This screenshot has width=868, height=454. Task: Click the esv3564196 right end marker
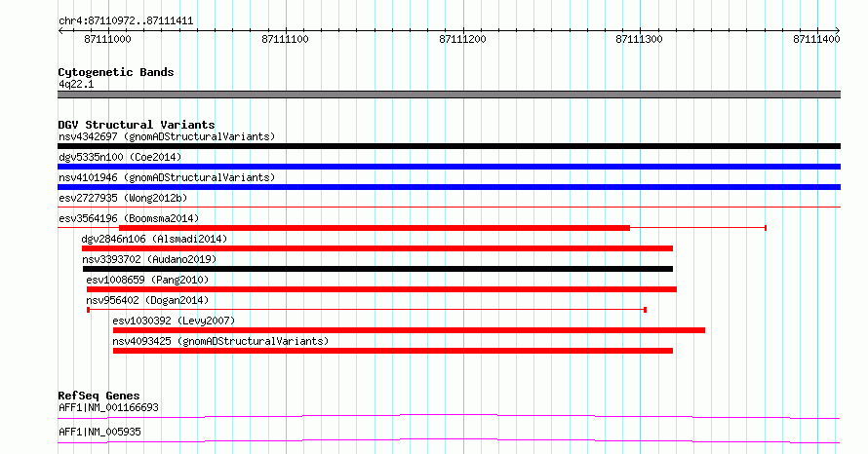click(x=766, y=228)
